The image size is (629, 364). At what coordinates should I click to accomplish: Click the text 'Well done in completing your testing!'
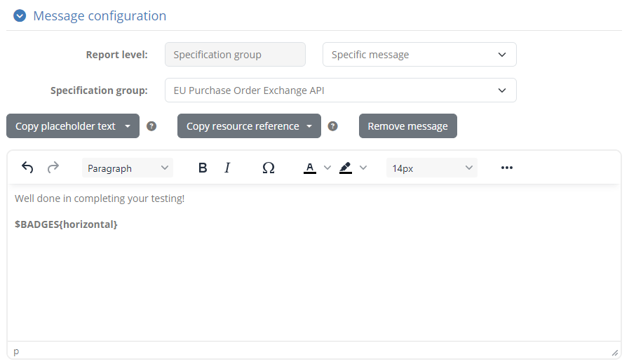[x=100, y=198]
